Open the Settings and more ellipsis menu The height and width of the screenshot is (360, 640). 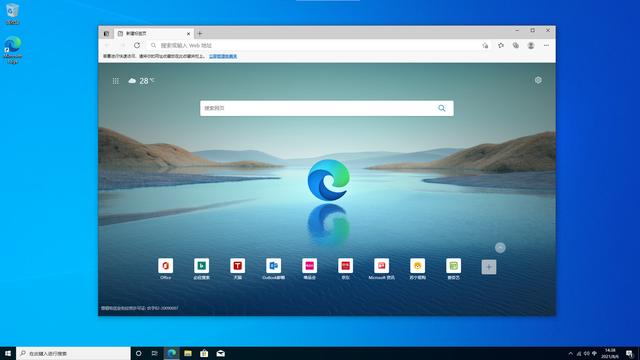pos(547,45)
